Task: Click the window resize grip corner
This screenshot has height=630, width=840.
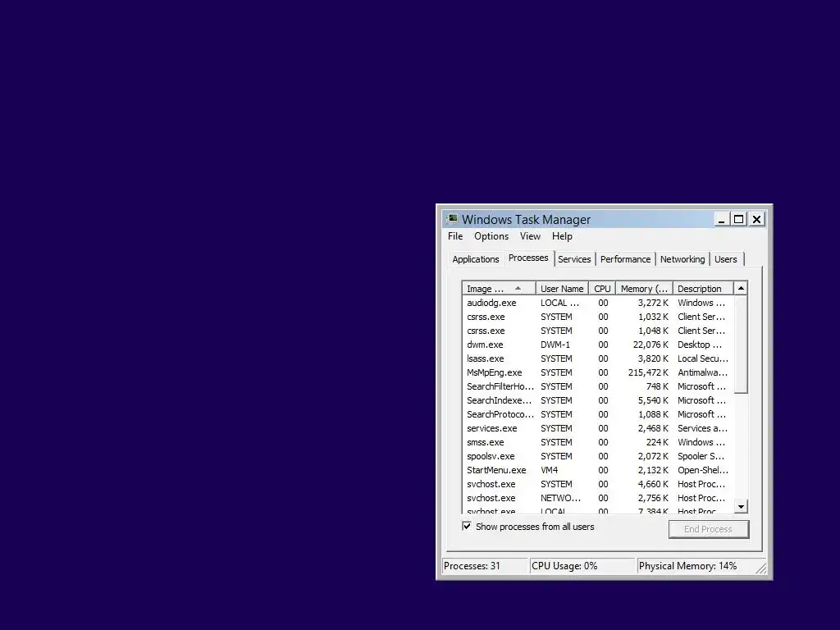Action: (760, 568)
